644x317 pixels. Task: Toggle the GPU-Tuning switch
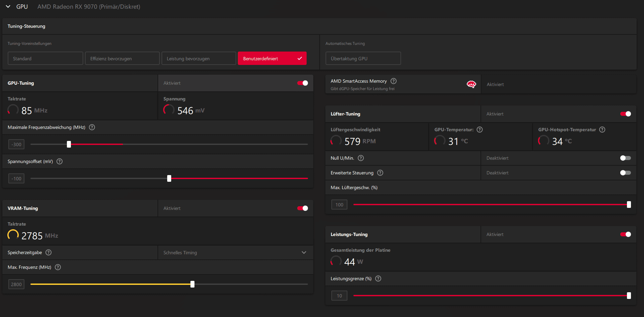(303, 83)
